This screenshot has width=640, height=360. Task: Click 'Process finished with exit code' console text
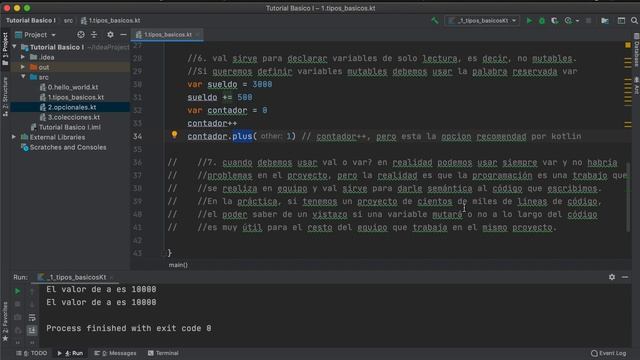129,328
